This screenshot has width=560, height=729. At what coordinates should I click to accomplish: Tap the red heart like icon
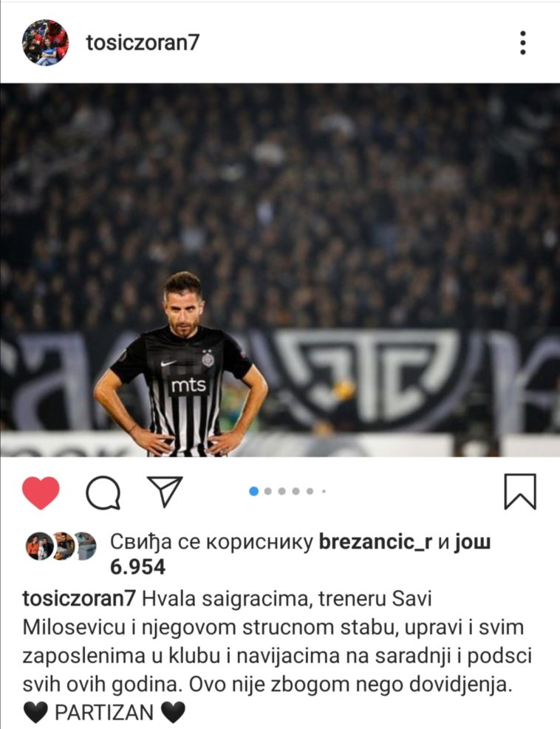[41, 493]
